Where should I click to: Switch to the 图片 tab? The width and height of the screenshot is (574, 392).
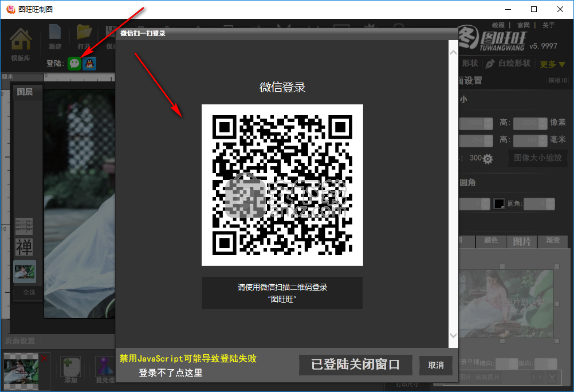(522, 241)
